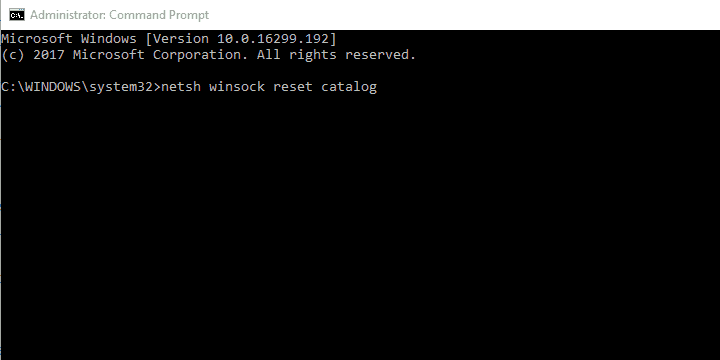Click the word "Windows" in the version line

click(108, 39)
